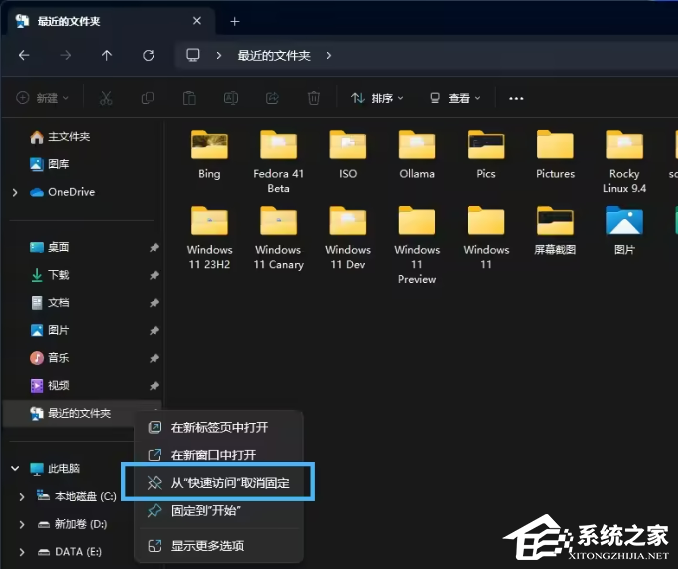
Task: Open the 排序 sort dropdown
Action: [x=377, y=98]
